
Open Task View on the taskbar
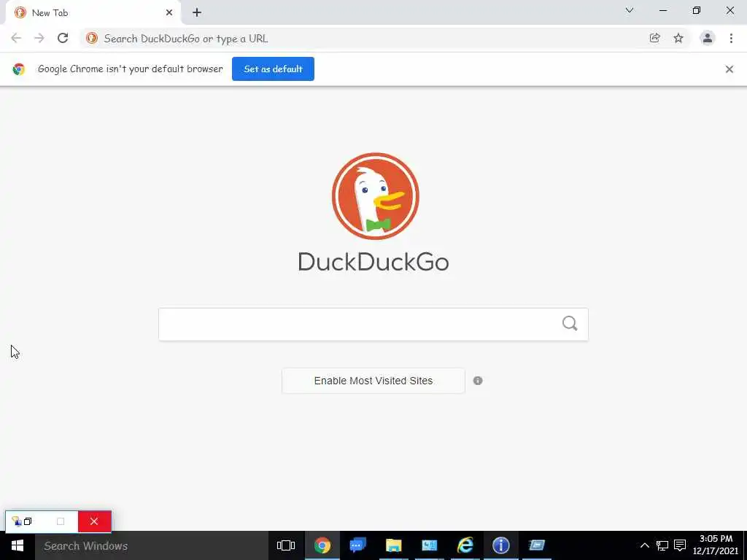pyautogui.click(x=286, y=545)
